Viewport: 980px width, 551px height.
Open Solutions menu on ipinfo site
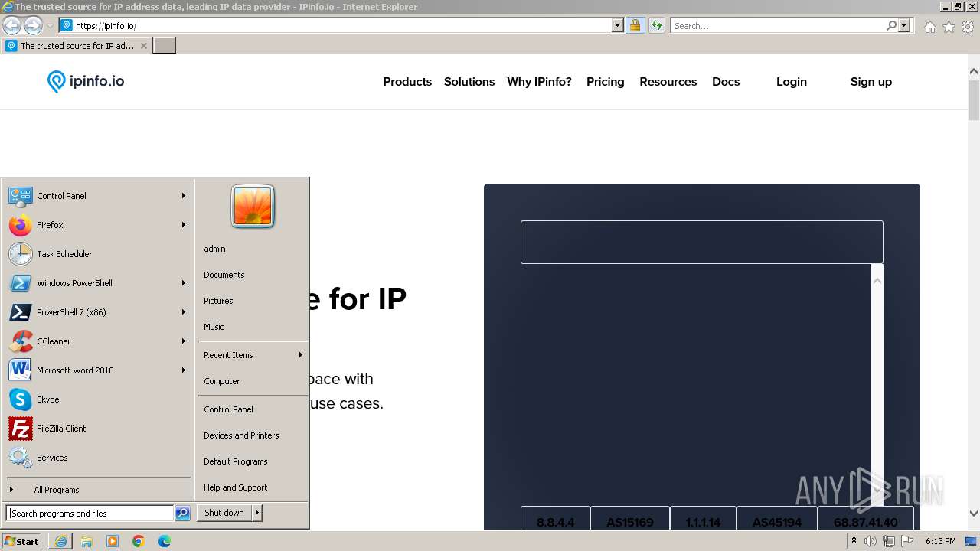(x=469, y=82)
